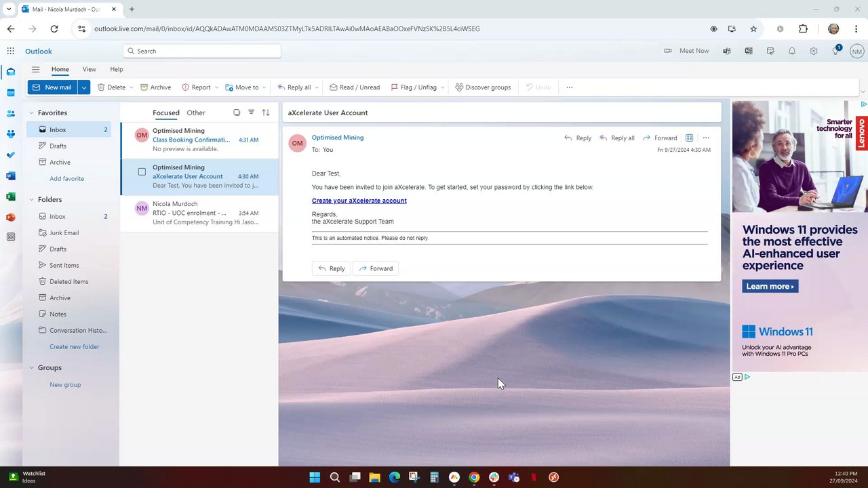The height and width of the screenshot is (488, 868).
Task: Open Chrome Extensions puzzle icon
Action: click(804, 29)
